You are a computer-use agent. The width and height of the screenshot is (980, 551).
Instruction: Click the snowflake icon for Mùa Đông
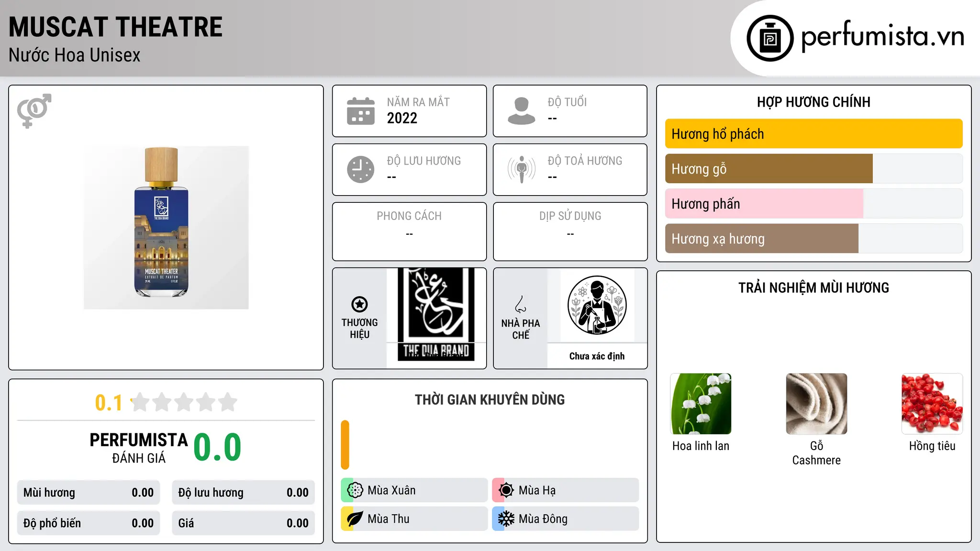[506, 519]
